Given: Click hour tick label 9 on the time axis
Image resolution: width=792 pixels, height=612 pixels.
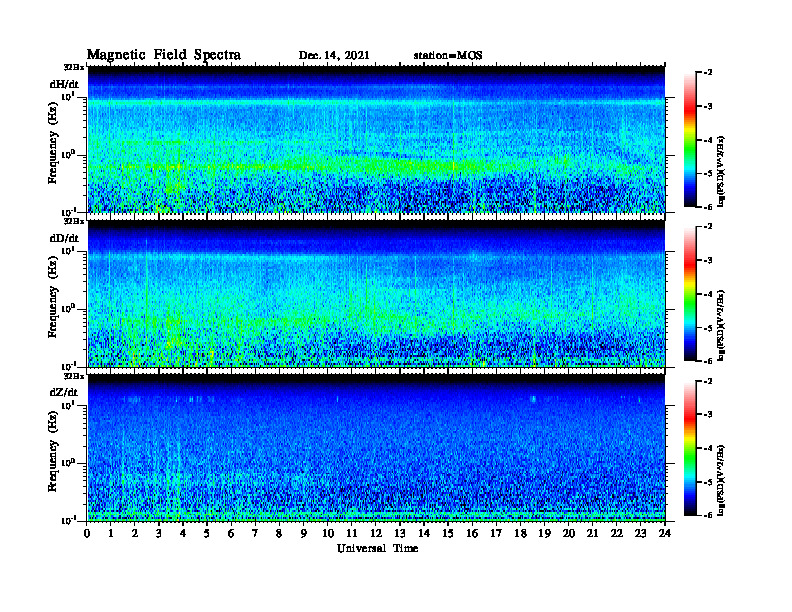Looking at the screenshot, I should [303, 534].
